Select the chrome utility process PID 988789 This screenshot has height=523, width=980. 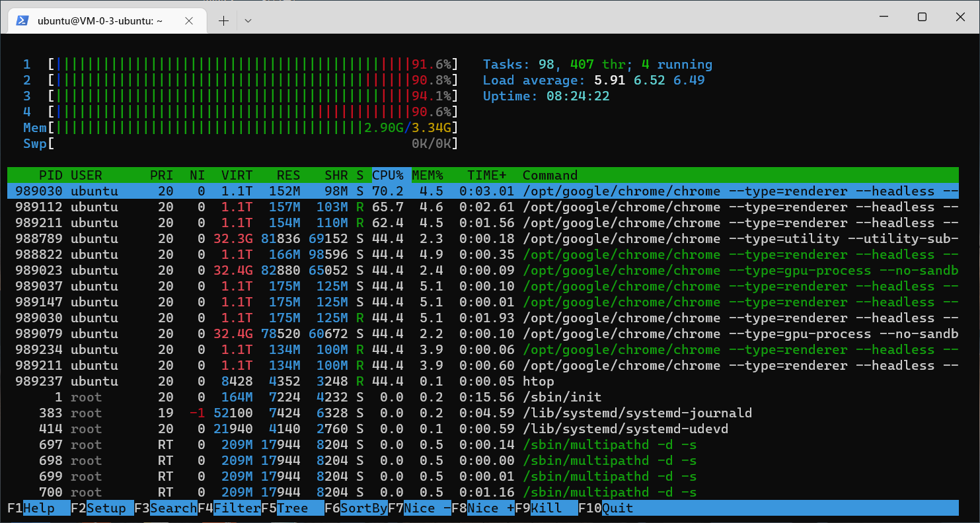(483, 238)
